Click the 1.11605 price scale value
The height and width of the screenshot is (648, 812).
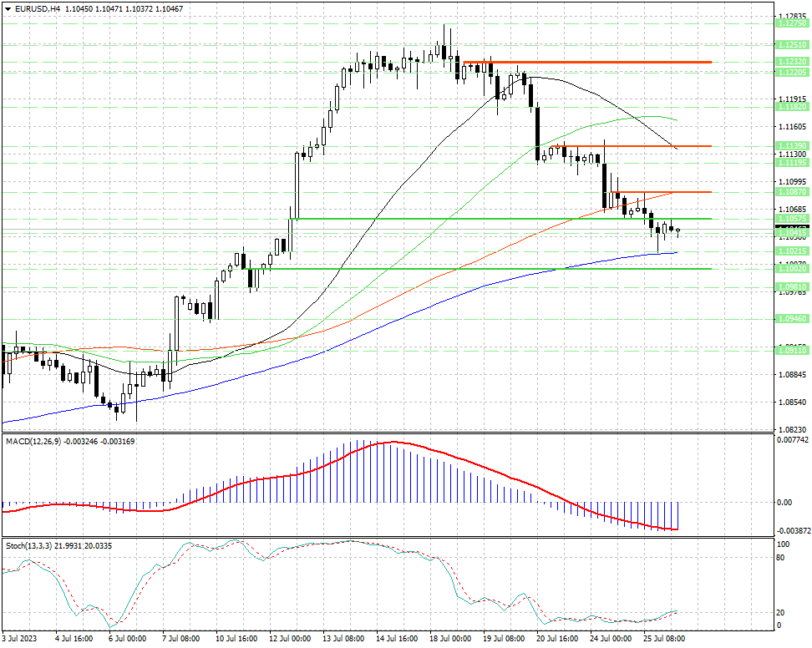tap(792, 126)
